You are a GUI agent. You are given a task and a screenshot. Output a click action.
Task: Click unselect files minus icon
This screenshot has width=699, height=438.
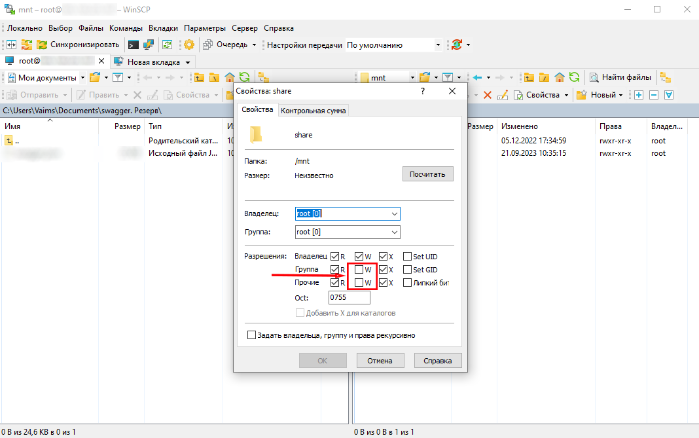click(654, 95)
